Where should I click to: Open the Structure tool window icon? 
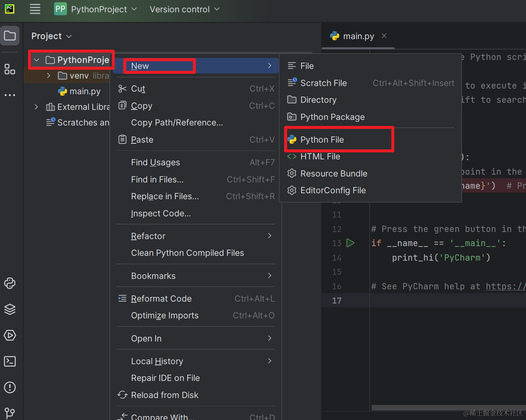pos(10,69)
